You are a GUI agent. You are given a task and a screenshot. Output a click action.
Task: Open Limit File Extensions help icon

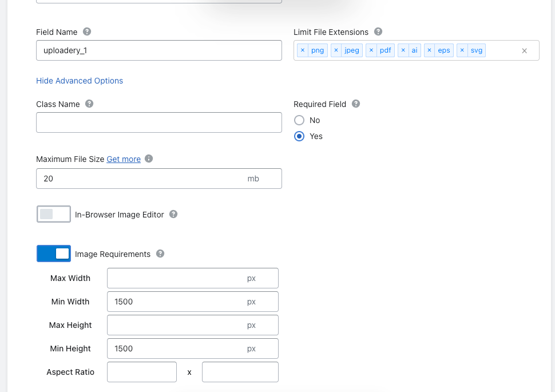pos(378,31)
